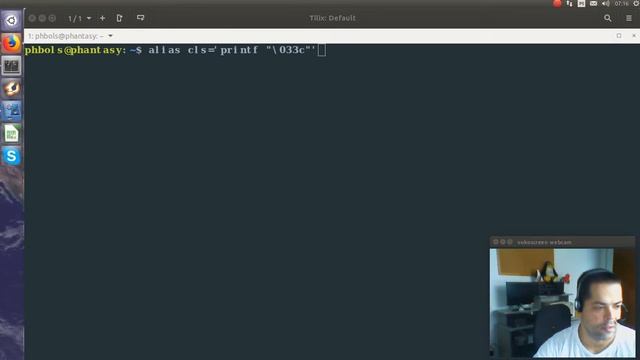Click the vokoscreen webcam window title
The height and width of the screenshot is (360, 640).
point(544,242)
